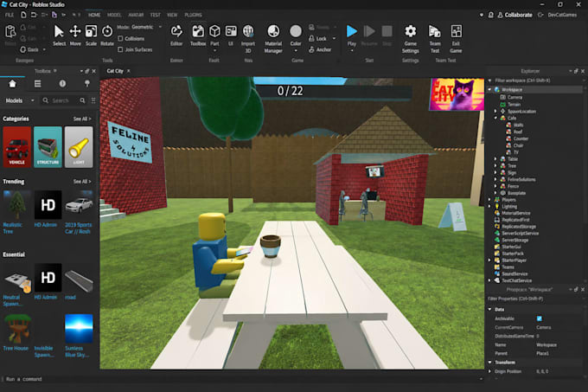Open the Material Manager
This screenshot has width=588, height=392.
tap(273, 38)
